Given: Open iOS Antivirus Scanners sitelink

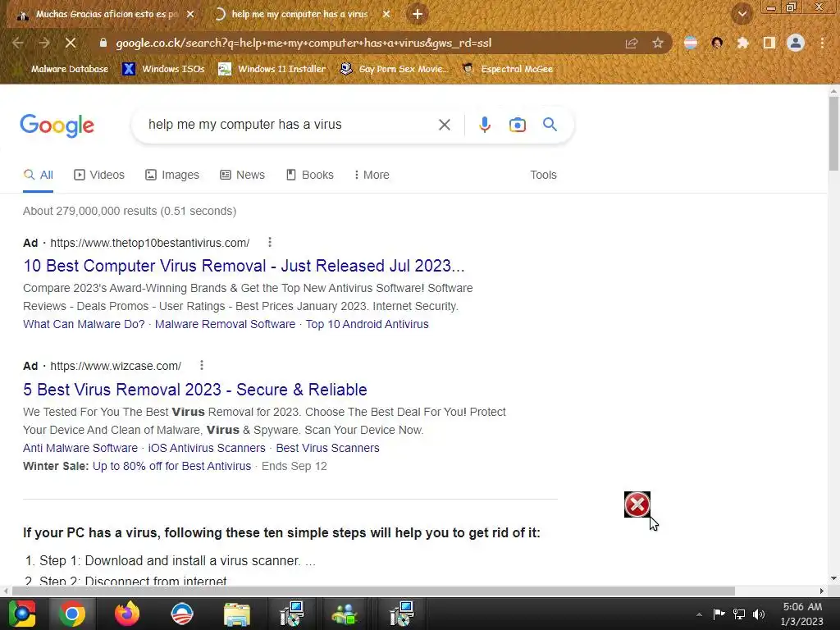Looking at the screenshot, I should pyautogui.click(x=207, y=449).
